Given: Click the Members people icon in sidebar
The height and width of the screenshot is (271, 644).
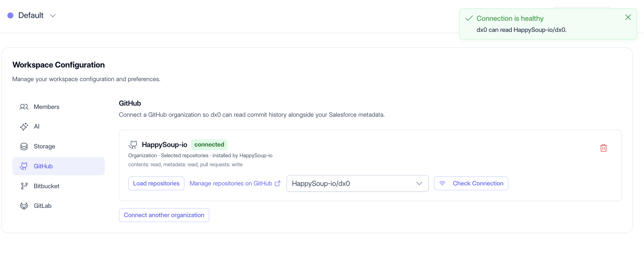Looking at the screenshot, I should 24,107.
